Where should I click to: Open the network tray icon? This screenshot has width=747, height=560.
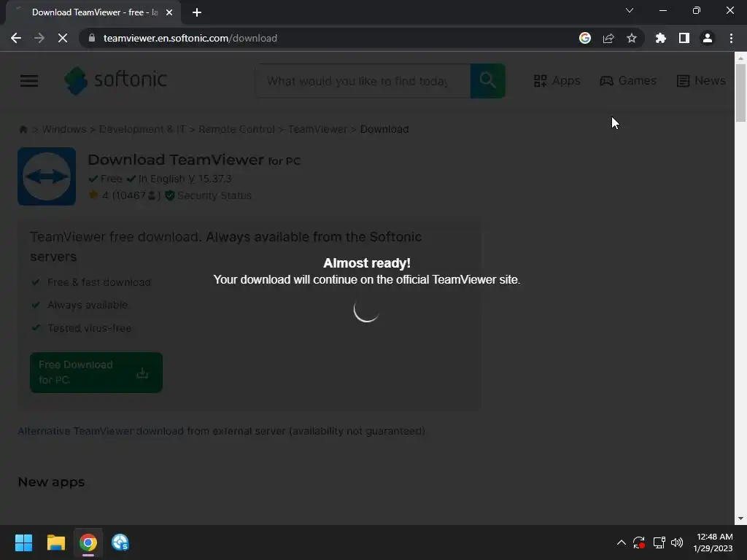659,542
